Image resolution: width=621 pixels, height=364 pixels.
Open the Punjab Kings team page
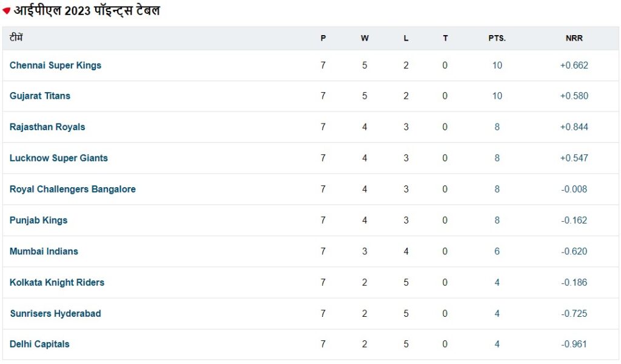tap(38, 220)
